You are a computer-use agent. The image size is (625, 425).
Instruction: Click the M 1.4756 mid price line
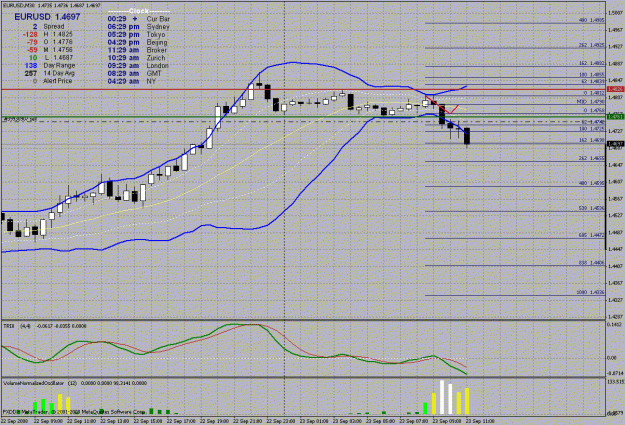point(48,50)
